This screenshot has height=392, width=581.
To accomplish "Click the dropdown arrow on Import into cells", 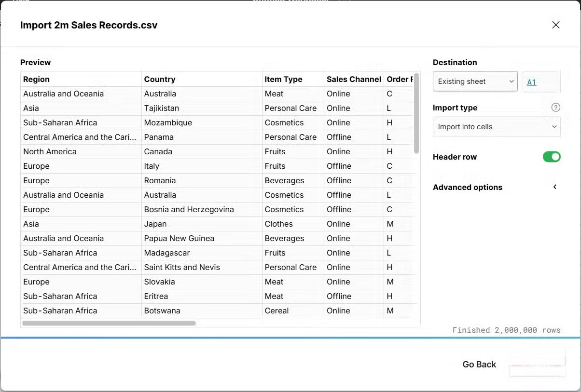I will click(x=554, y=126).
